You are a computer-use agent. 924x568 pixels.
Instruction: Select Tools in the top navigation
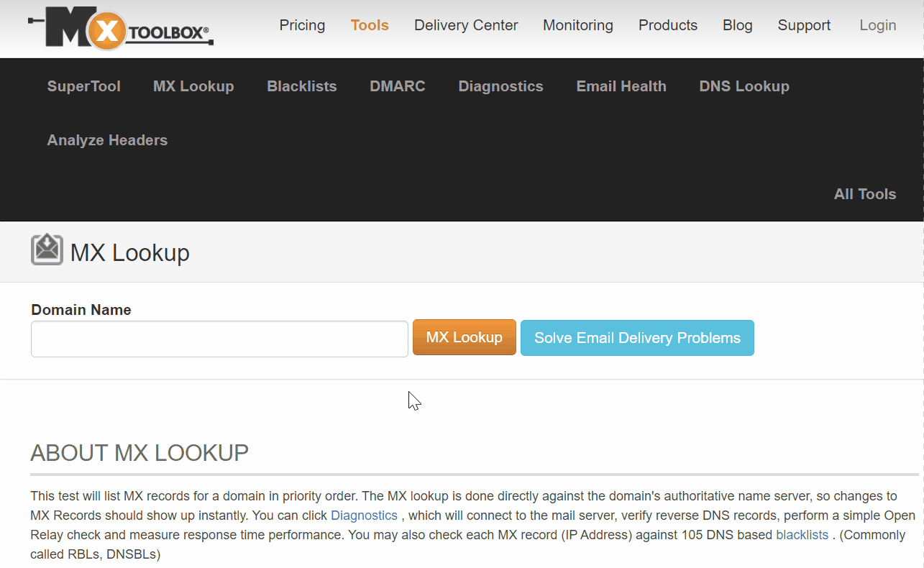370,25
